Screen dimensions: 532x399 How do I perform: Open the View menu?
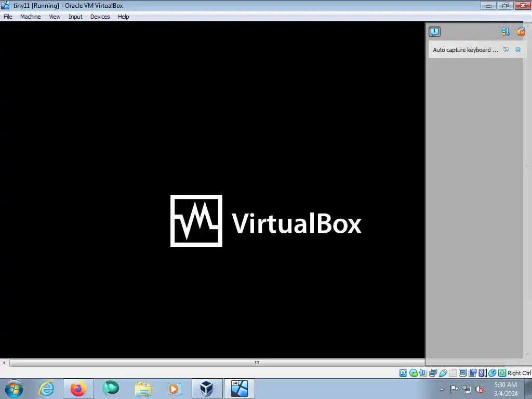(55, 17)
